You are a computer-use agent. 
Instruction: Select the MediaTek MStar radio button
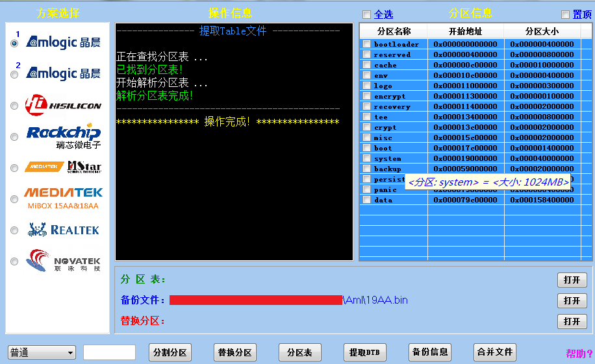click(14, 167)
